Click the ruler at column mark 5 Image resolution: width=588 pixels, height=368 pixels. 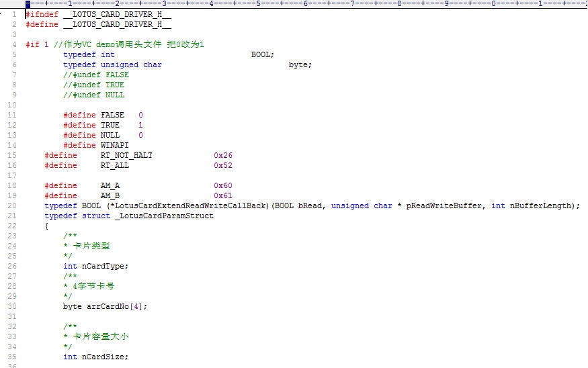click(x=258, y=4)
